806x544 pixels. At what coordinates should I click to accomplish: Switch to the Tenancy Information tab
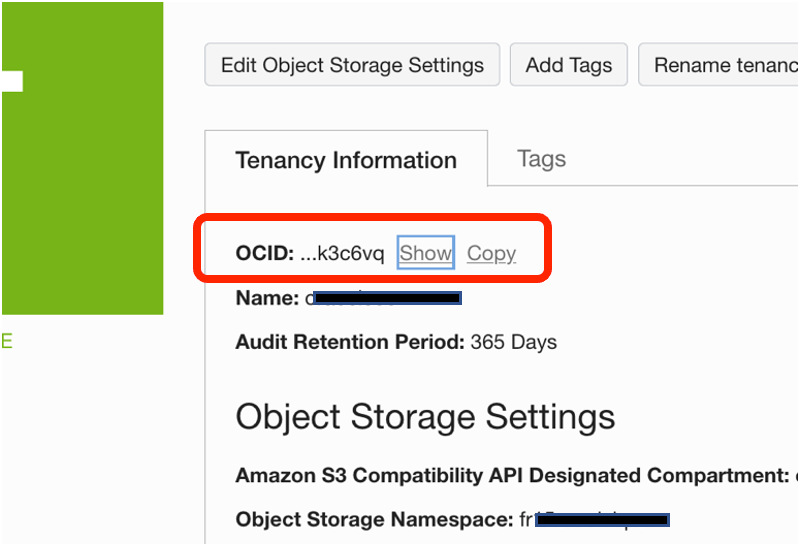point(346,160)
